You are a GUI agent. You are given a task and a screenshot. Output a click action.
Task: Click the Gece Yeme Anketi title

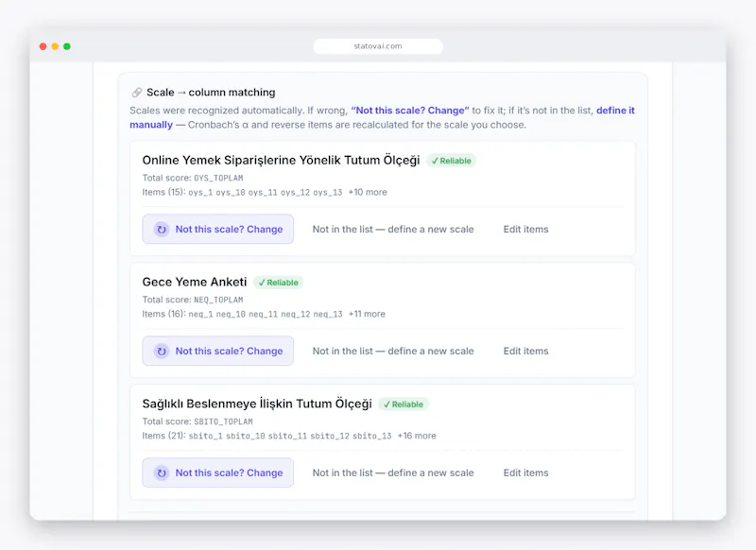(195, 282)
